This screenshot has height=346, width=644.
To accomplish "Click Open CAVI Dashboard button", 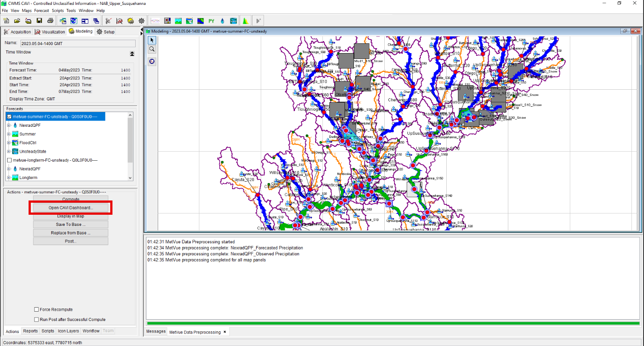I will click(71, 208).
